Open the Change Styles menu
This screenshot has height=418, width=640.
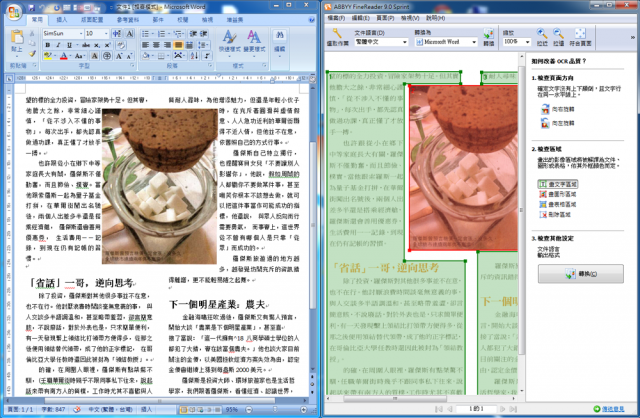pos(254,41)
